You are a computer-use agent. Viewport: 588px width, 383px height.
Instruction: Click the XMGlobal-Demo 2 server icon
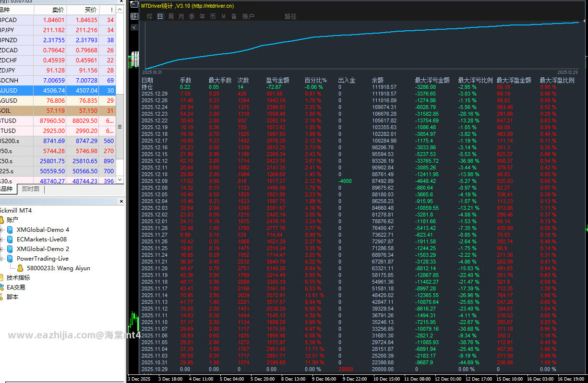click(x=10, y=249)
